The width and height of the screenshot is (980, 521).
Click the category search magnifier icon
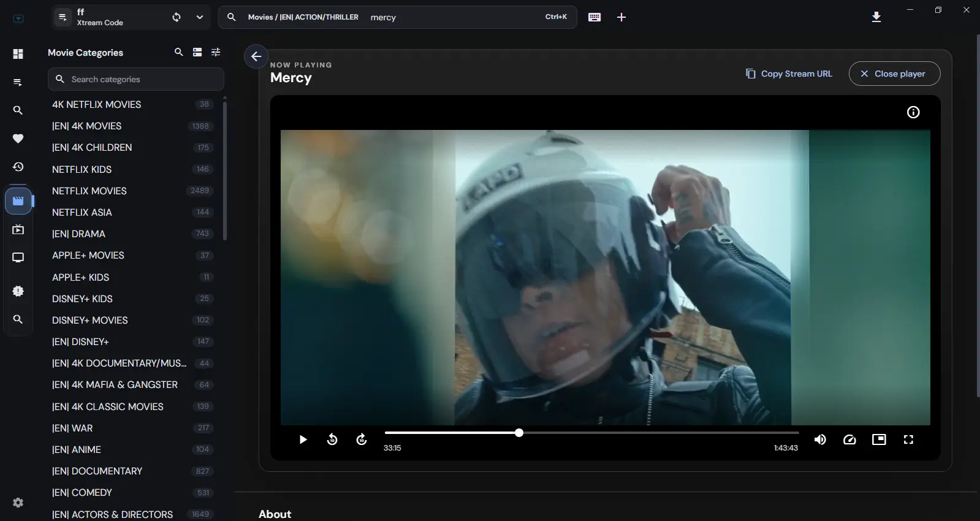pyautogui.click(x=179, y=52)
